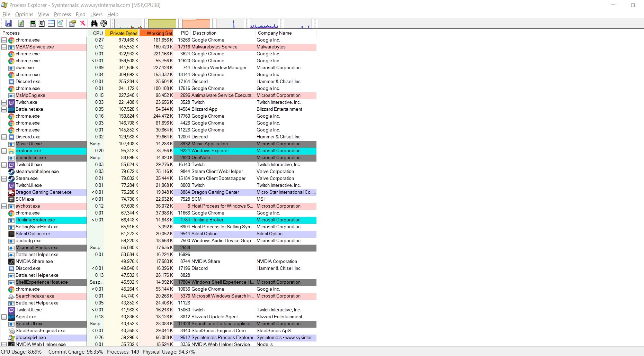The width and height of the screenshot is (644, 356).
Task: Click the steamwebhelper.exe process icon
Action: 11,172
